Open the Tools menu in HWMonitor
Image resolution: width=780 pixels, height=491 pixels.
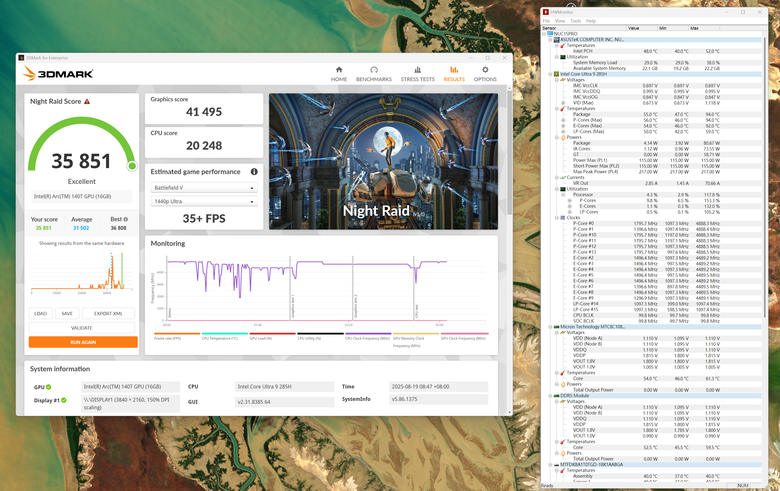(x=576, y=21)
